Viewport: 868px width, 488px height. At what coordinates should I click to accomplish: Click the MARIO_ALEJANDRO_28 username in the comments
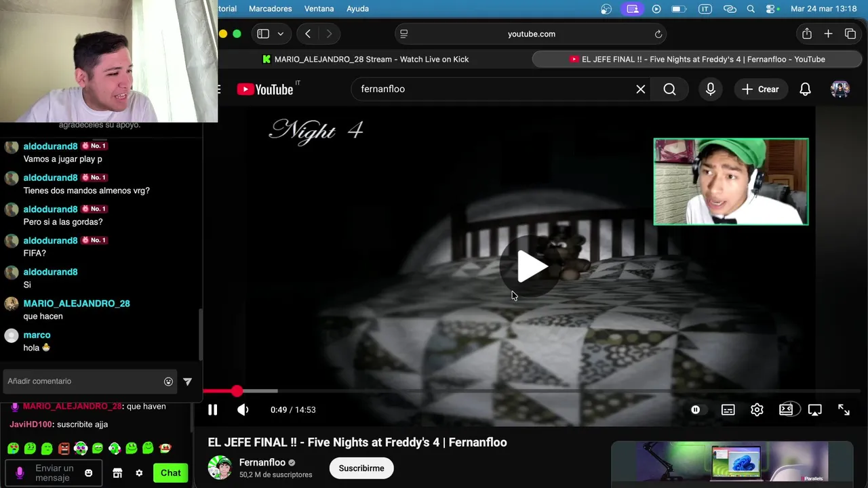point(77,304)
